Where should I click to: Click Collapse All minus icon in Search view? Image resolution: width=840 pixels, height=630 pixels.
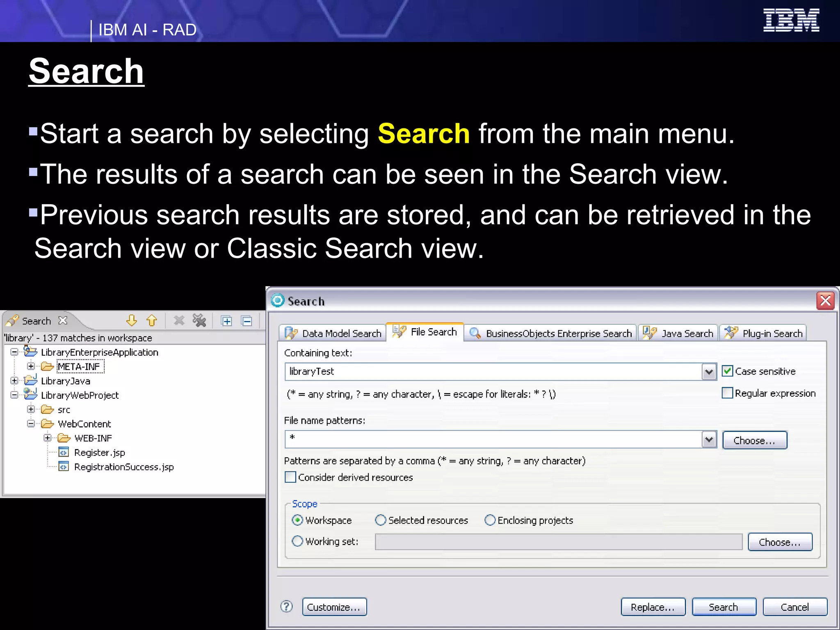point(247,321)
